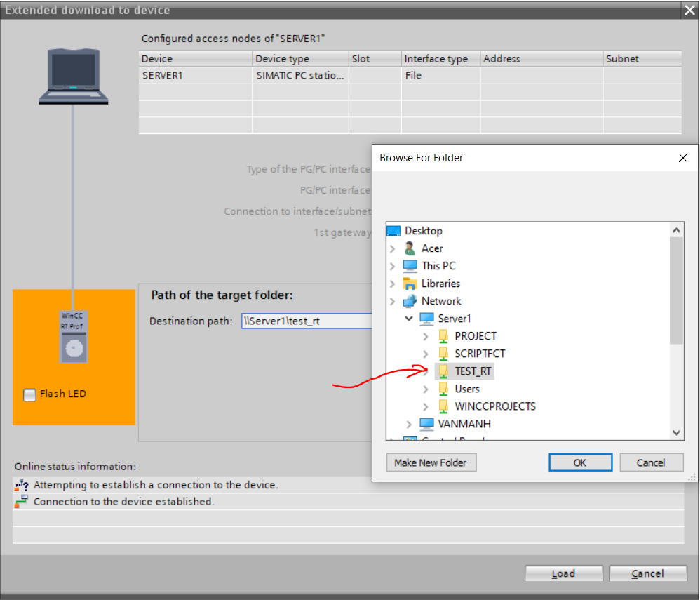Screen dimensions: 700x600
Task: Select the WINCCPROJECTS folder label
Action: [495, 406]
